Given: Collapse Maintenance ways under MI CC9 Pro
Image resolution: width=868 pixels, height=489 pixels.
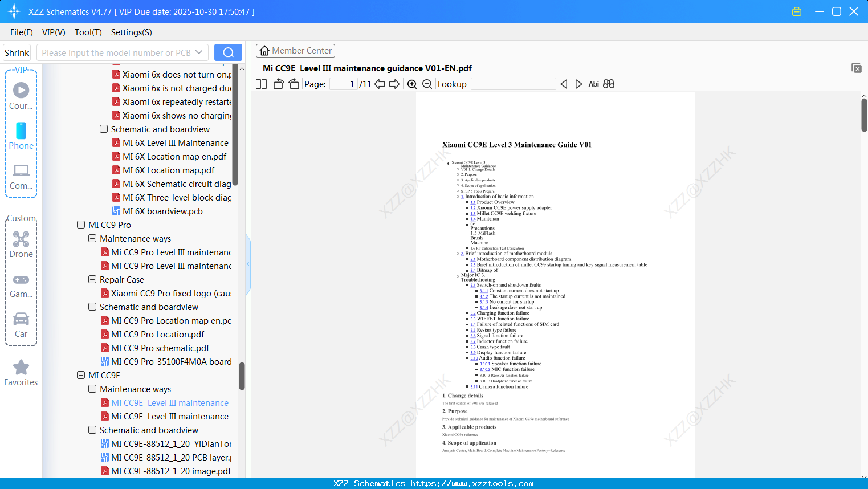Looking at the screenshot, I should click(x=92, y=238).
